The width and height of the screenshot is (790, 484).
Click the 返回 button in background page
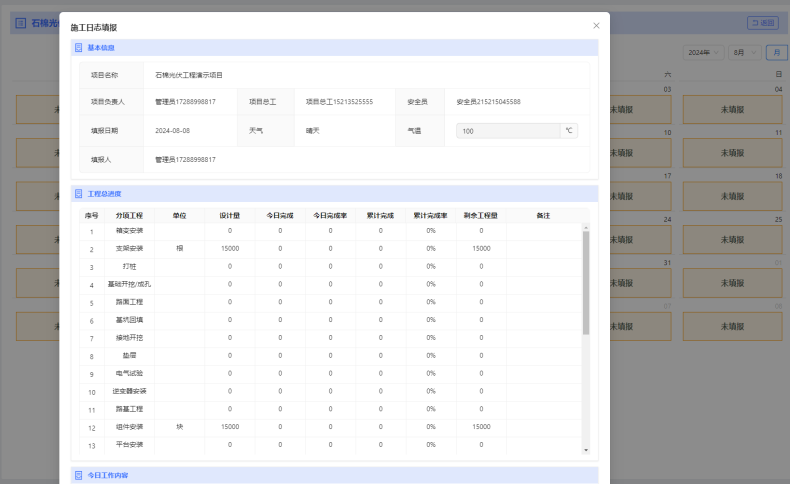(763, 23)
